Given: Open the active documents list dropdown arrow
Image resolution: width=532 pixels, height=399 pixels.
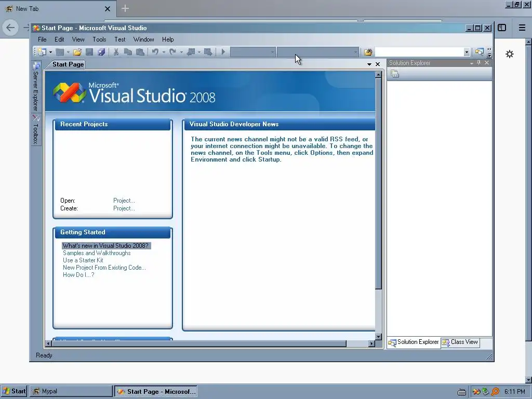Looking at the screenshot, I should [369, 64].
